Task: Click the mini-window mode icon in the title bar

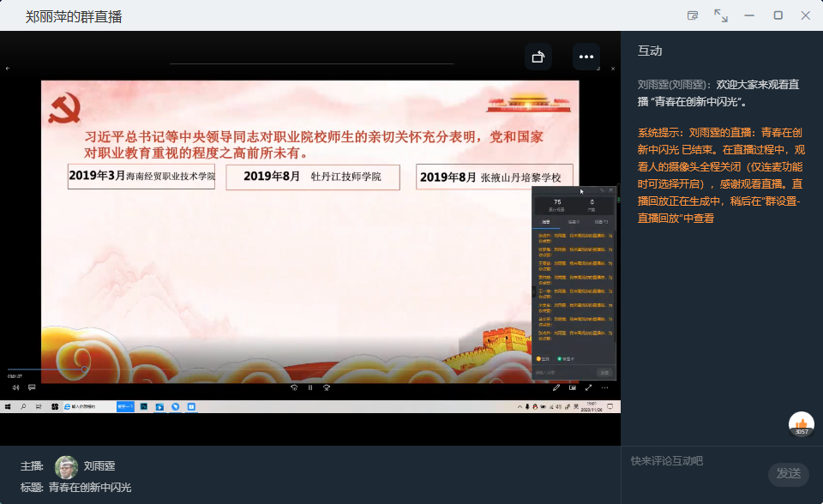Action: pyautogui.click(x=693, y=15)
